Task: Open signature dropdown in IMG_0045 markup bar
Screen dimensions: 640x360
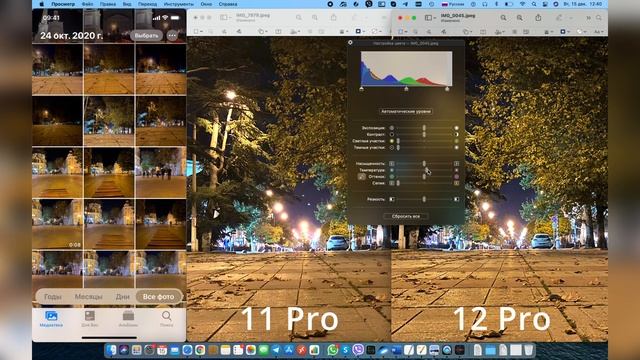Action: (x=499, y=31)
